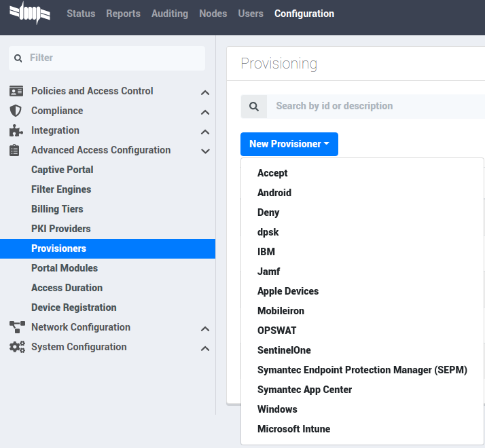Open the Captive Portal settings
Screen dimensions: 485x448
tap(62, 170)
